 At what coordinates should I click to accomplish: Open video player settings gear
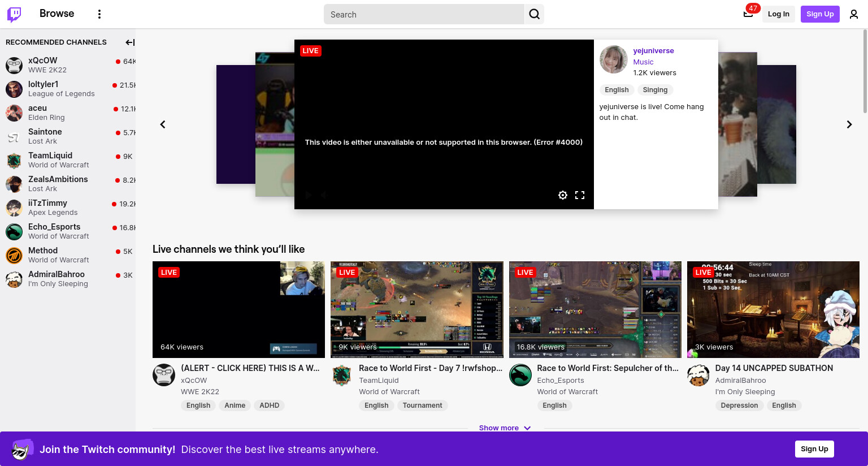click(563, 195)
